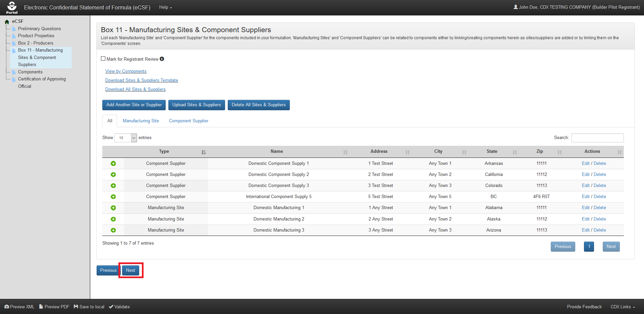
Task: Open the CDX Links menu
Action: pos(623,307)
